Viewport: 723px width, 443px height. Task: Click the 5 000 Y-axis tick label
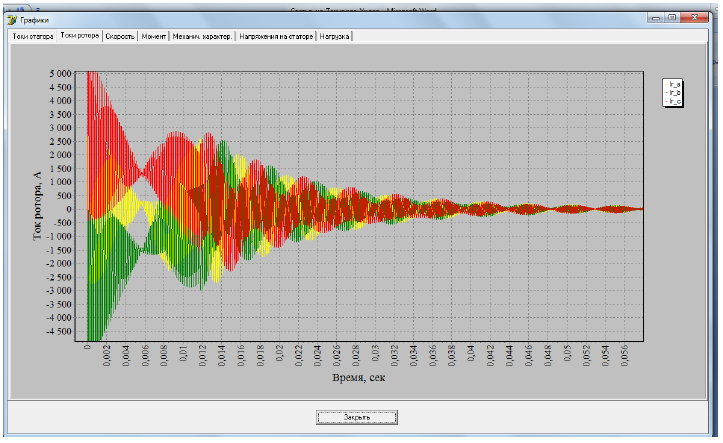tap(60, 74)
